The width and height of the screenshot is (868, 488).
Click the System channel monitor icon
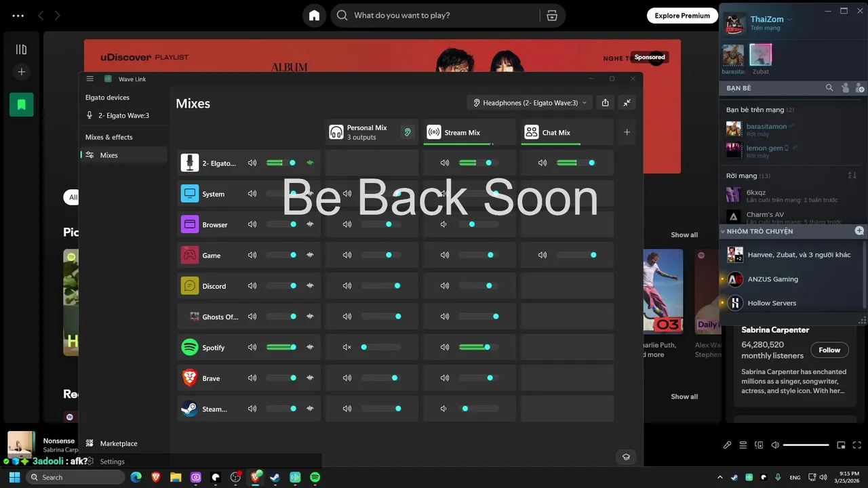pos(190,193)
